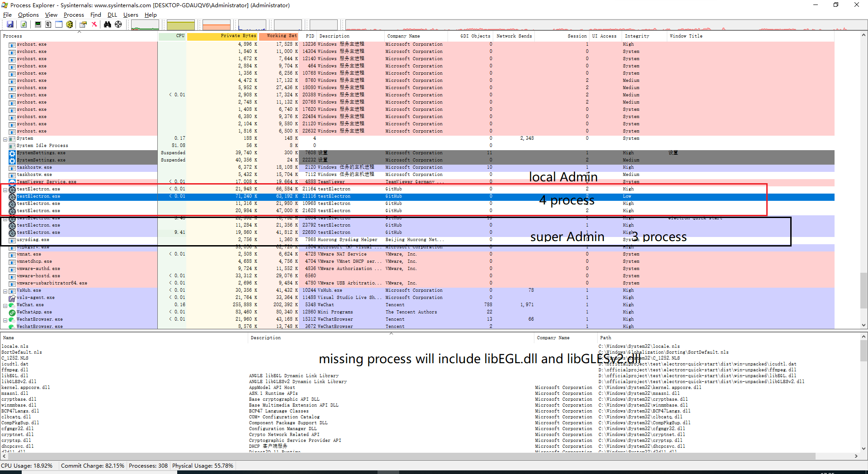The image size is (868, 474).
Task: Click the CPU usage mini-graph in the toolbar
Action: (145, 24)
